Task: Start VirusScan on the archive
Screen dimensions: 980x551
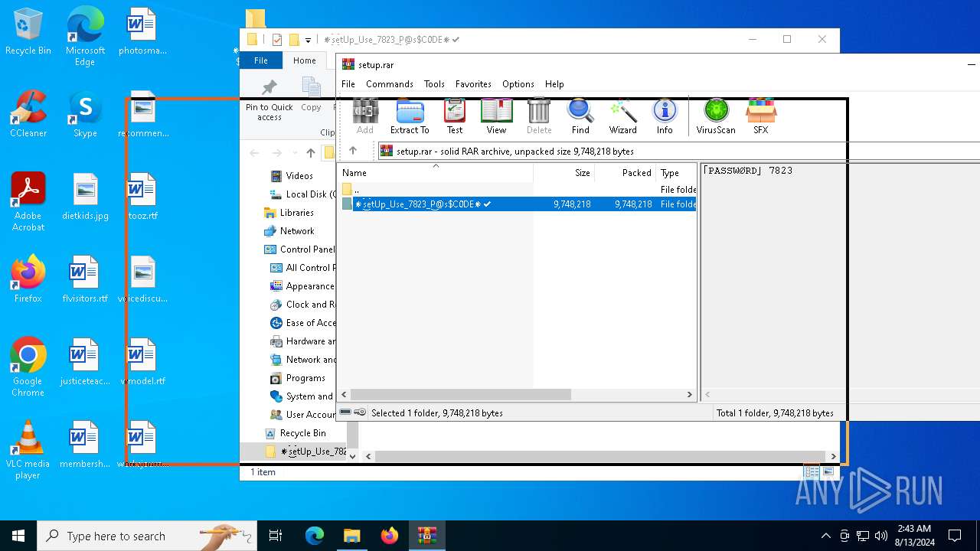Action: coord(716,116)
